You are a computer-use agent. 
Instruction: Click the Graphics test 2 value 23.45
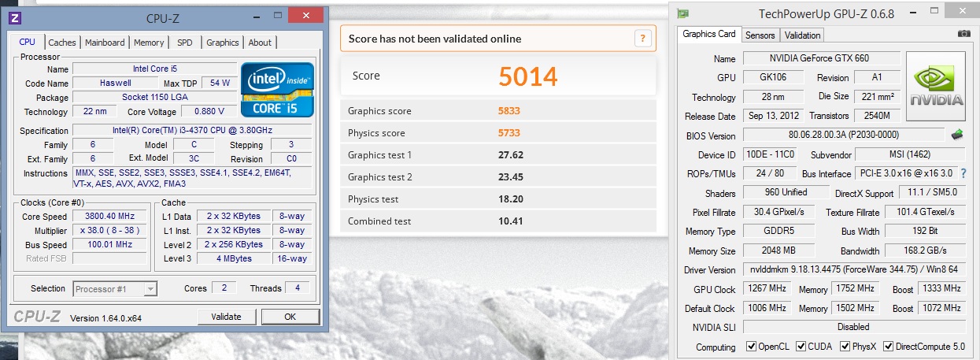point(511,177)
